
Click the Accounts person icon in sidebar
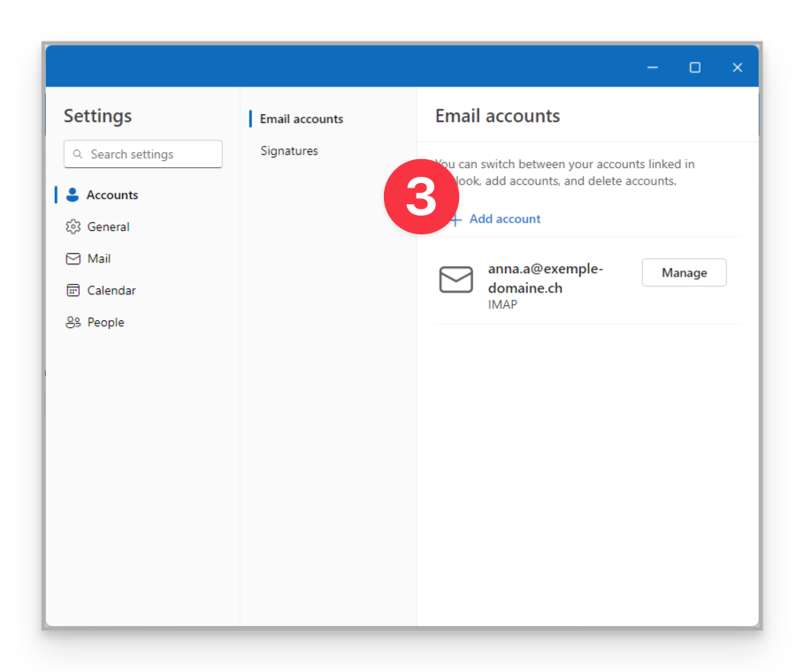tap(73, 195)
